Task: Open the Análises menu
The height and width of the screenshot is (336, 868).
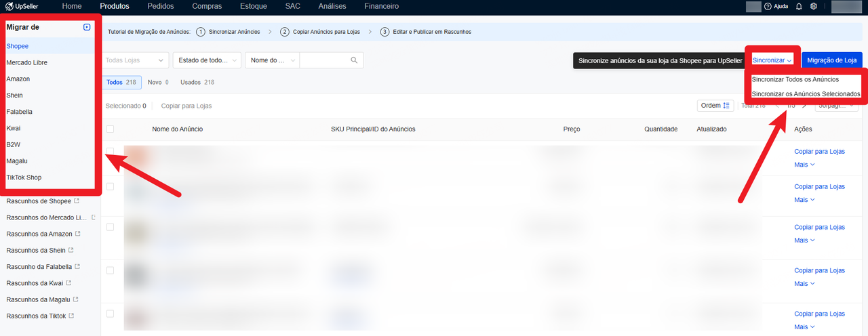Action: [x=332, y=7]
